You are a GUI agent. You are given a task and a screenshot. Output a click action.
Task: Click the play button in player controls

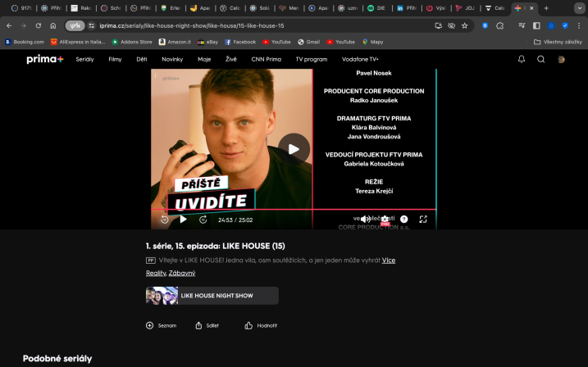point(184,220)
